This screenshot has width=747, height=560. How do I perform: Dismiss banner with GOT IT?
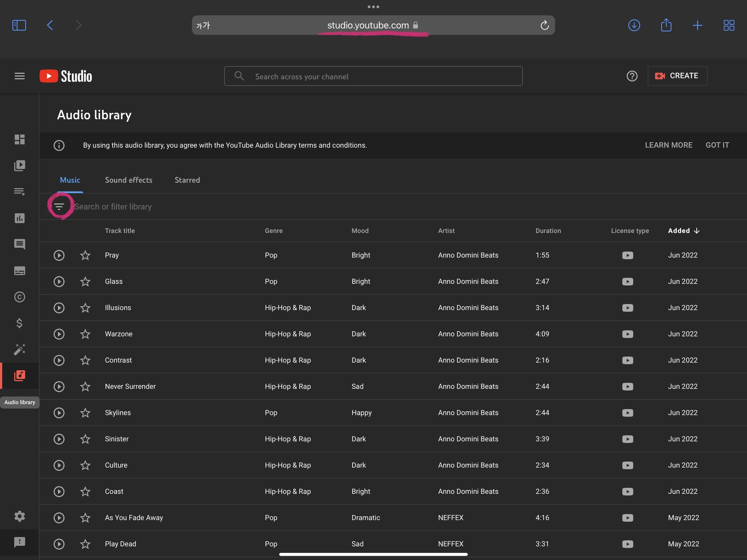(717, 145)
